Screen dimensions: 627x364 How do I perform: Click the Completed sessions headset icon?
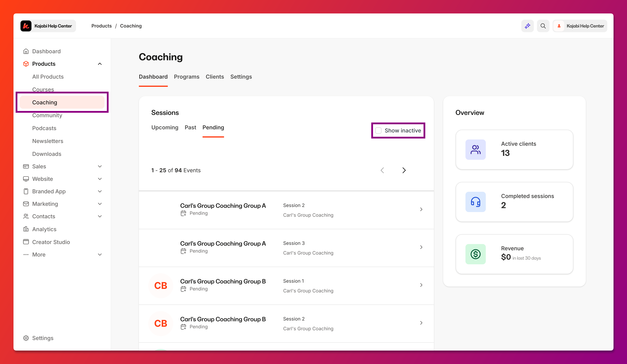pos(475,202)
